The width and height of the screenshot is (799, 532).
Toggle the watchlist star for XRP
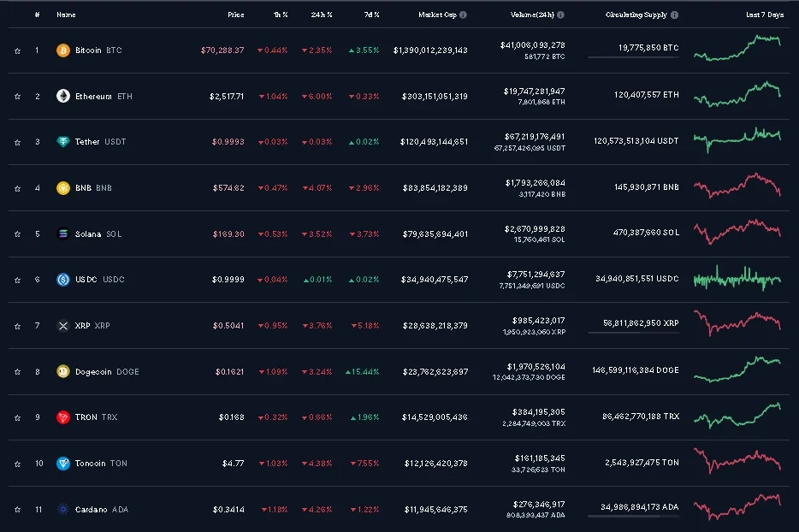(17, 326)
